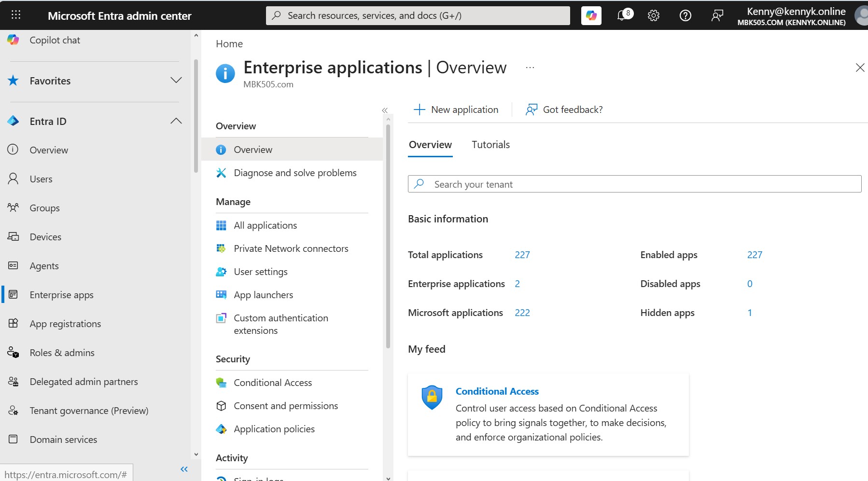868x481 pixels.
Task: Click the App launchers icon
Action: [221, 295]
